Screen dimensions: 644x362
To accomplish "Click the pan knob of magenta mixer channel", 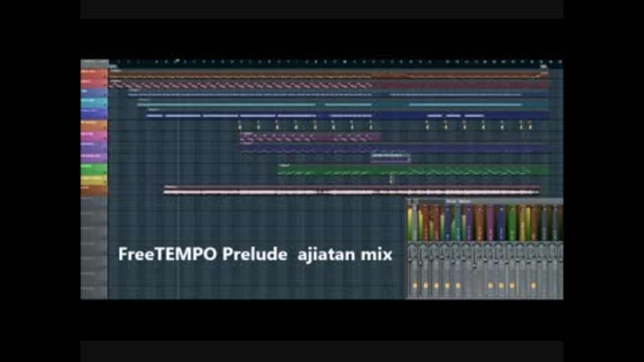I will [x=488, y=246].
